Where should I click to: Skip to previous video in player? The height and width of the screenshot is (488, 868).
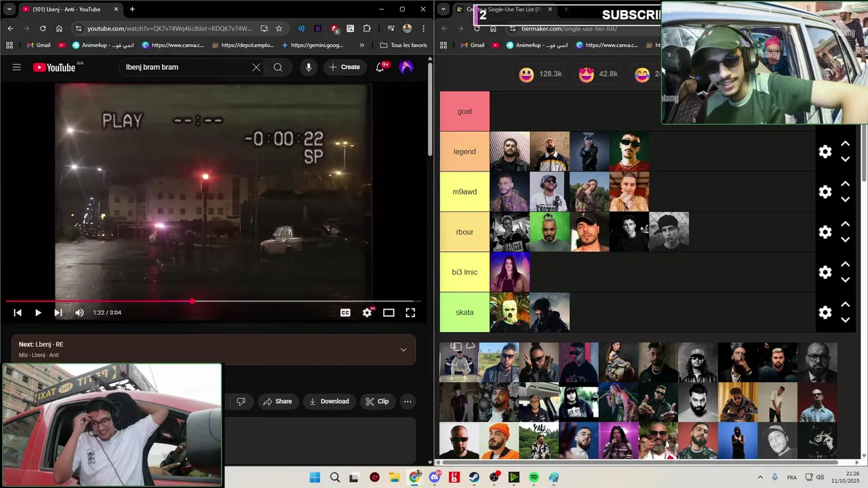[18, 312]
